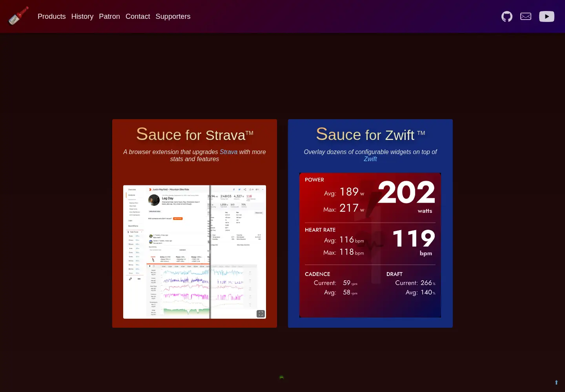Open the Strava extension screenshot thumbnail
Screen dimensions: 565x392
(x=195, y=252)
